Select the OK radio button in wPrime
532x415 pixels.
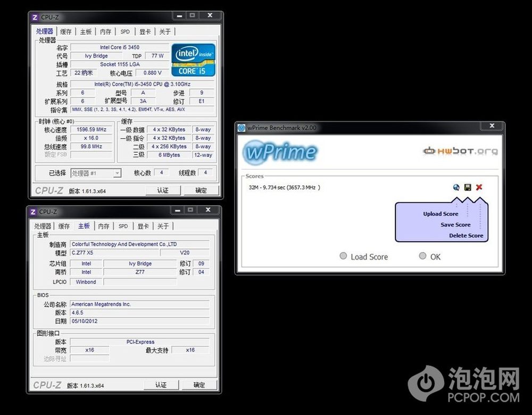point(422,256)
